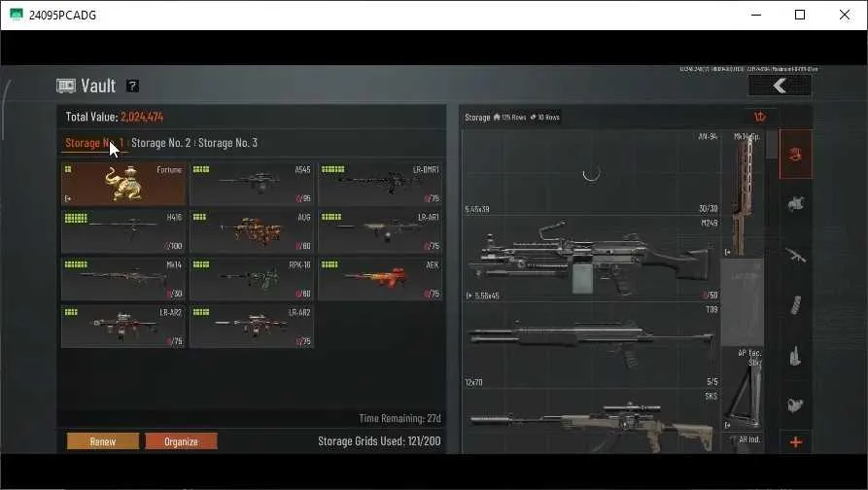Maximize the 24095PCADG window
This screenshot has width=868, height=490.
800,15
